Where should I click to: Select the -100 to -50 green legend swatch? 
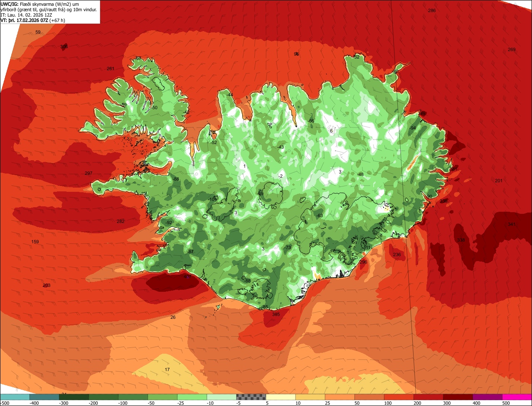(x=133, y=397)
